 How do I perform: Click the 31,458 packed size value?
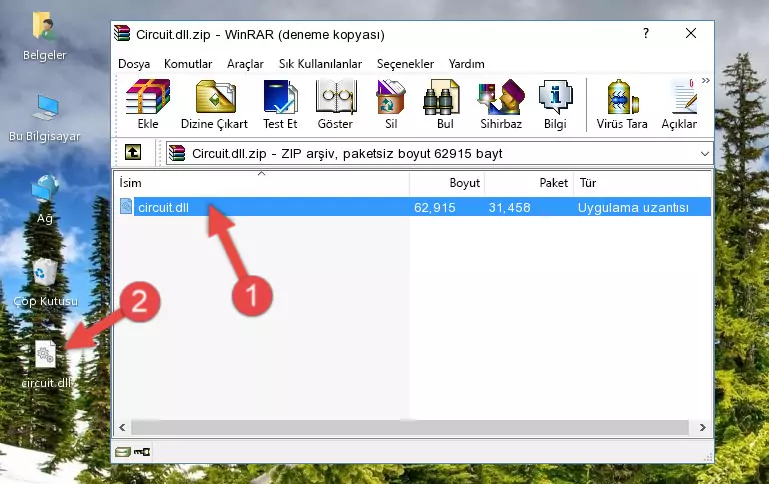[x=509, y=207]
